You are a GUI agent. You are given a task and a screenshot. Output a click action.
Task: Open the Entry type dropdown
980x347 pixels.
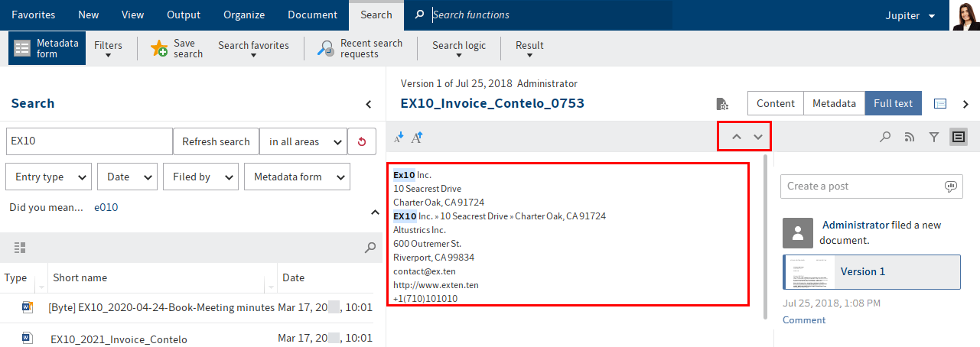click(49, 177)
